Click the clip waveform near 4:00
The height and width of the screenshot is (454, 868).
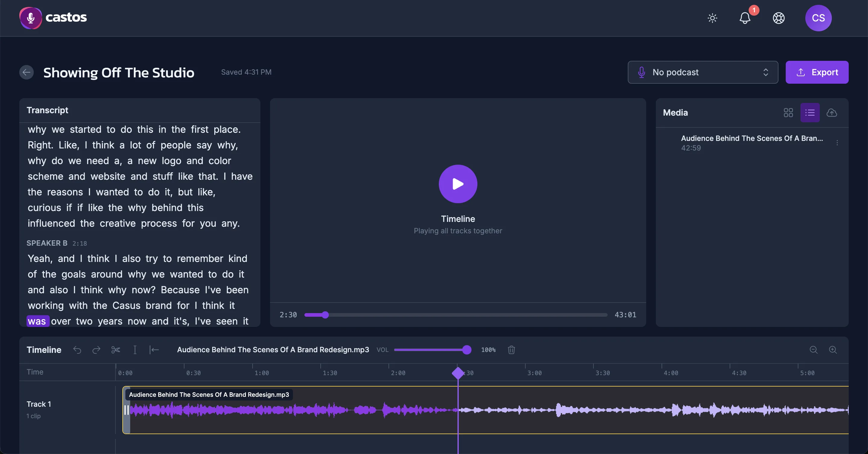[671, 410]
